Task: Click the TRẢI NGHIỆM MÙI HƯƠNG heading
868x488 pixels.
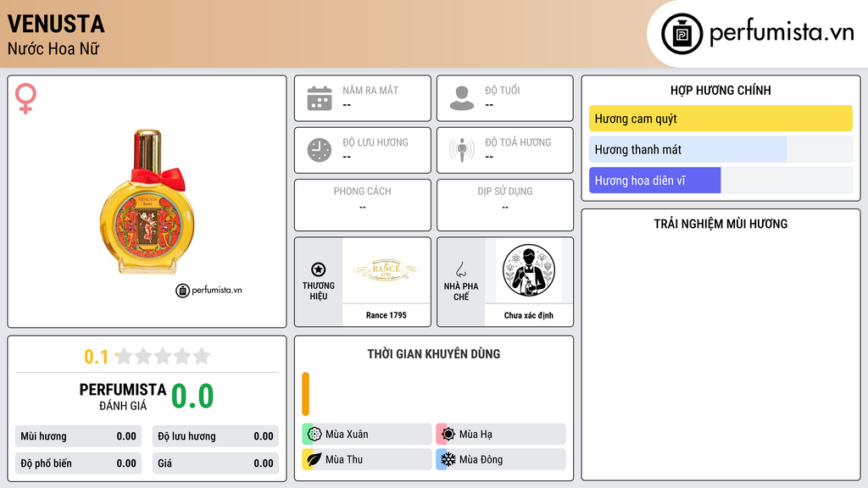Action: pos(721,224)
